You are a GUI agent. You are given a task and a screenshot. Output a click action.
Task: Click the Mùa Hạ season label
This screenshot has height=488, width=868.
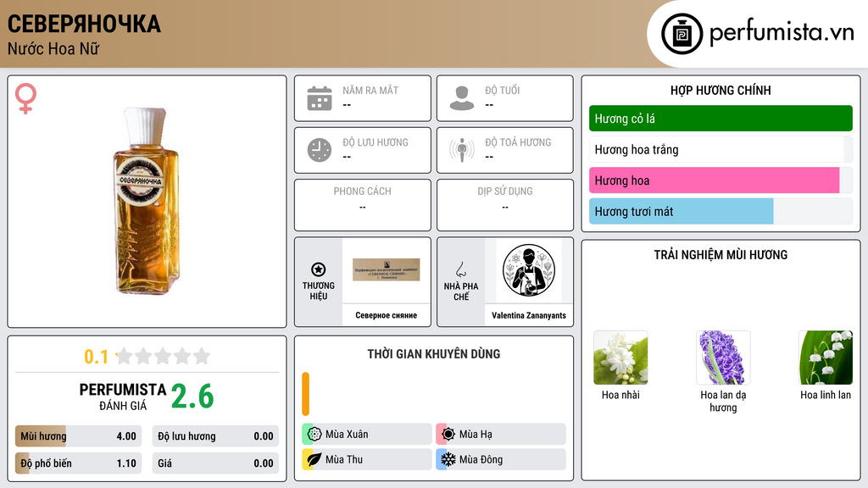(476, 435)
